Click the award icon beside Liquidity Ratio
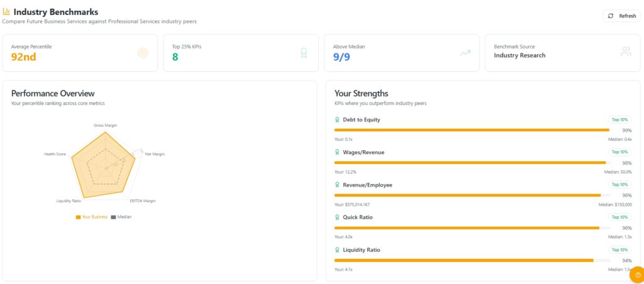The height and width of the screenshot is (284, 644). click(338, 250)
